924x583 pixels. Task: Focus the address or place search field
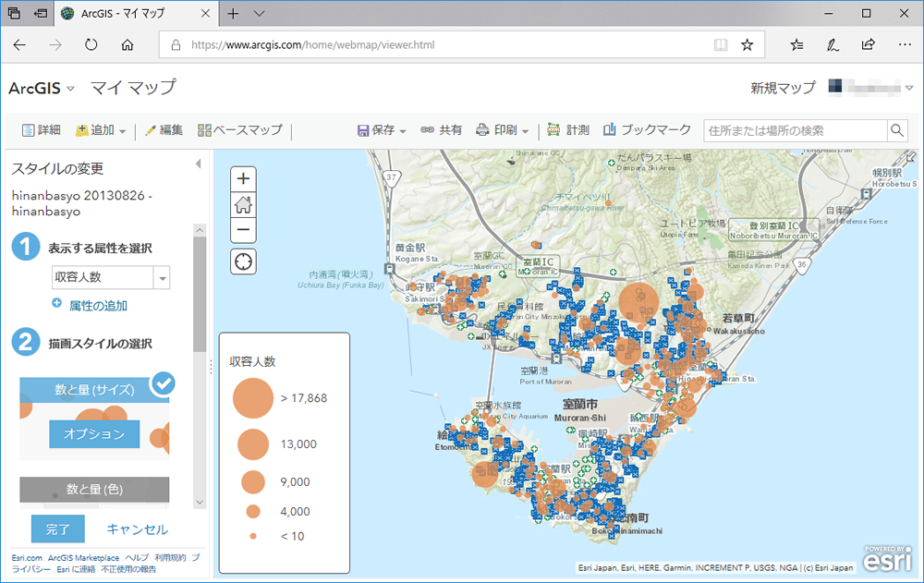click(796, 130)
